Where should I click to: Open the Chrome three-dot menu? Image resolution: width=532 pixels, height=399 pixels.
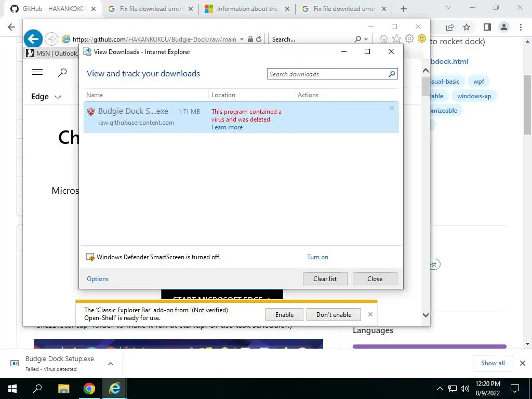[x=521, y=27]
